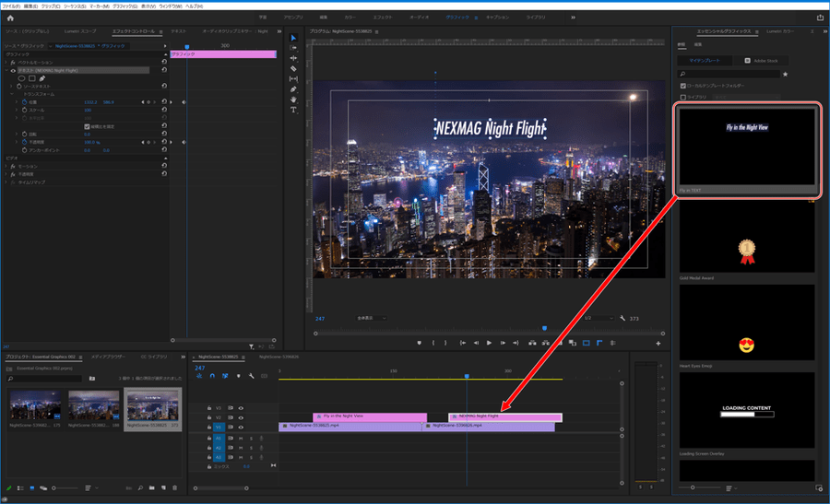The image size is (830, 504).
Task: Enable the ライブラリ checkbox in Essential Graphics
Action: pos(683,96)
